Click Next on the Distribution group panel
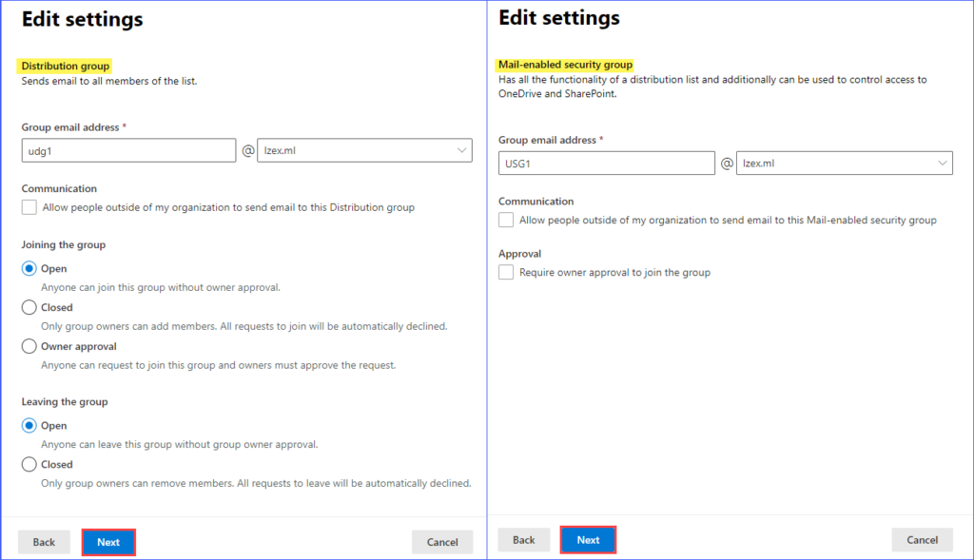Image resolution: width=974 pixels, height=560 pixels. point(108,542)
